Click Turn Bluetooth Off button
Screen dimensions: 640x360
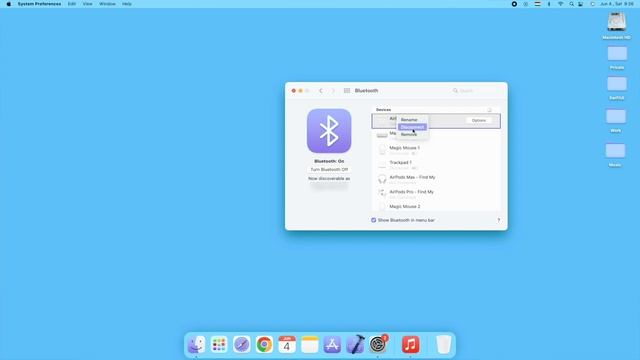(x=329, y=169)
